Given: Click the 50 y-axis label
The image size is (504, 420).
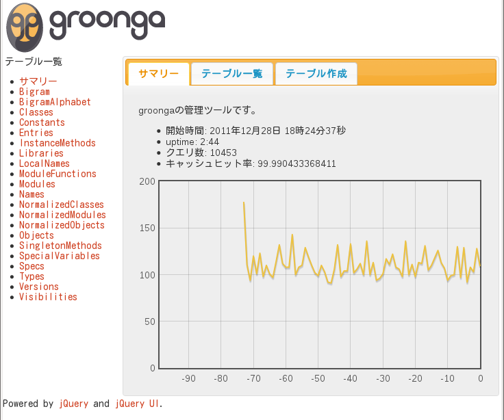Looking at the screenshot, I should tap(150, 321).
